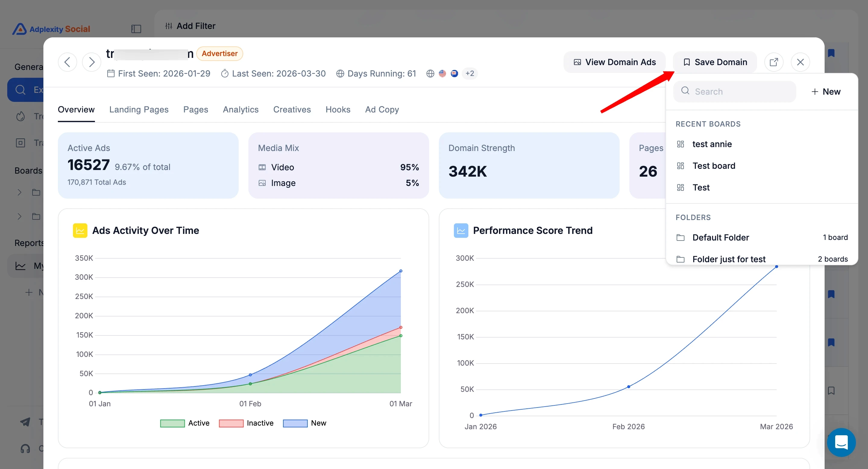The width and height of the screenshot is (868, 469).
Task: Toggle the sidebar collapse icon
Action: [136, 29]
